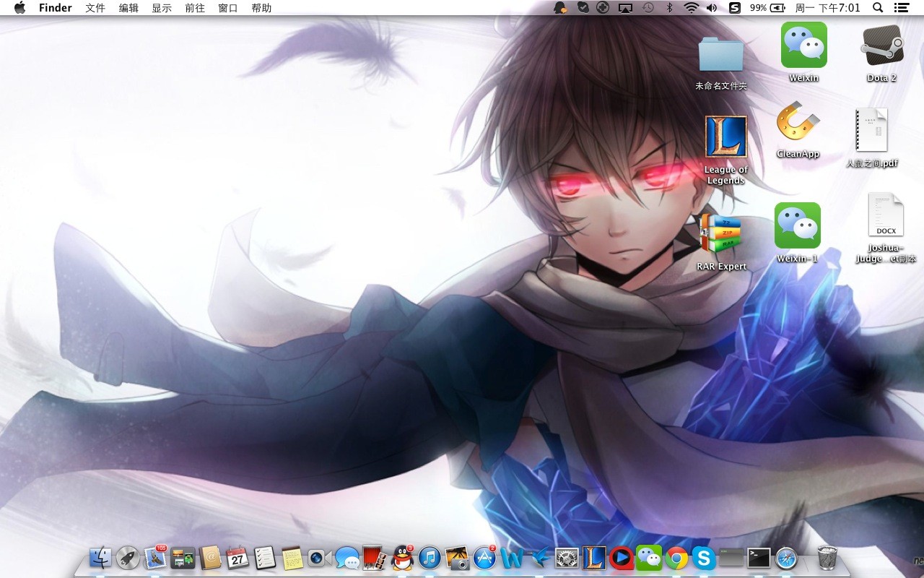Click the QQ status icon in menu bar
Image resolution: width=924 pixels, height=578 pixels.
click(x=560, y=8)
